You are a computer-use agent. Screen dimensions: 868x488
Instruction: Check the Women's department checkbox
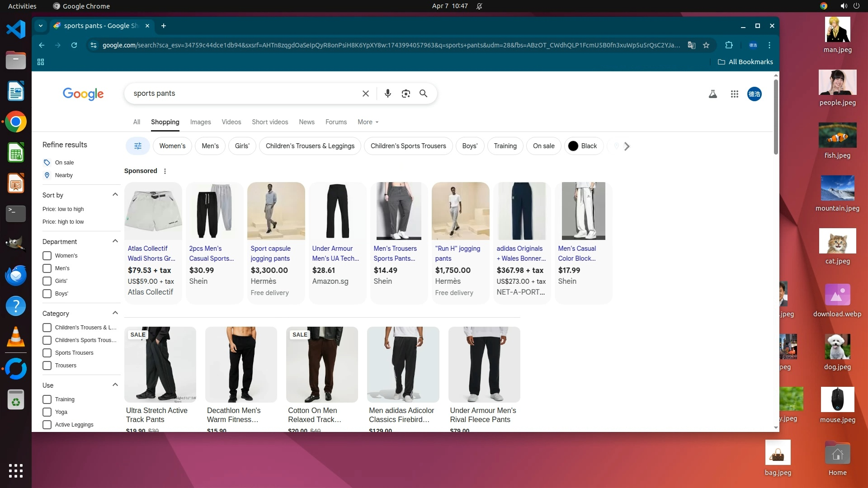47,256
